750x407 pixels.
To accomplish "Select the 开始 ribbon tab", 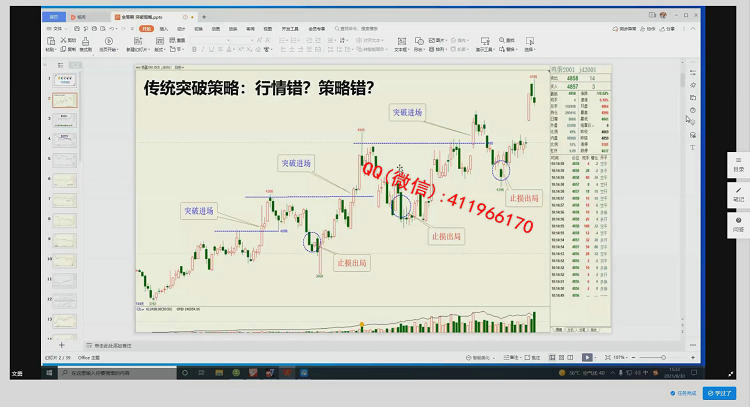I will (x=147, y=29).
